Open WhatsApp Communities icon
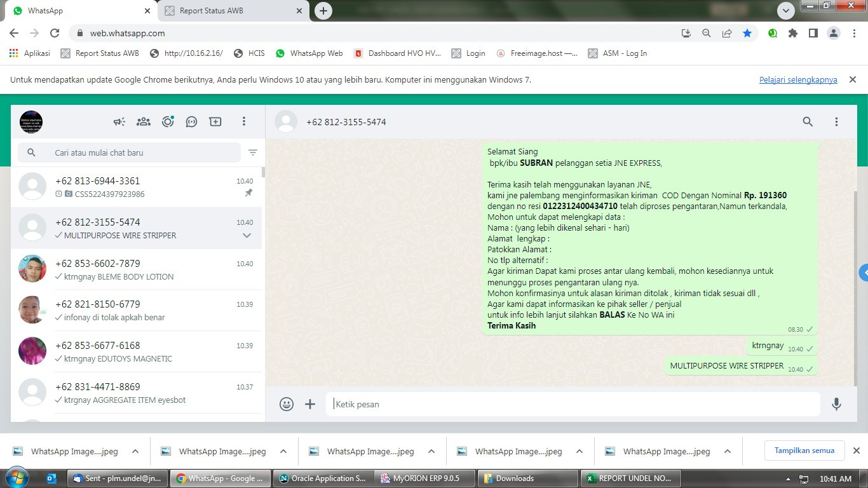This screenshot has width=868, height=488. click(x=144, y=121)
